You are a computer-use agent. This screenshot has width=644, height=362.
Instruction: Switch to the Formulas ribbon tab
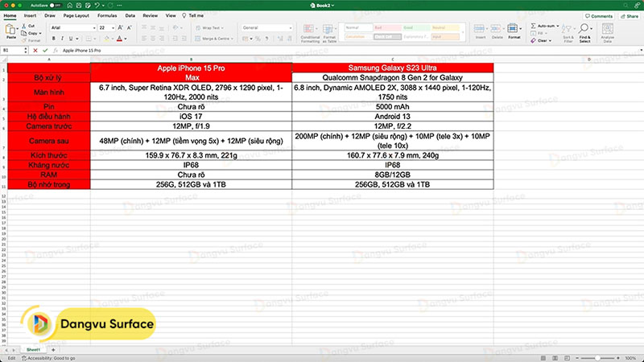pos(106,15)
